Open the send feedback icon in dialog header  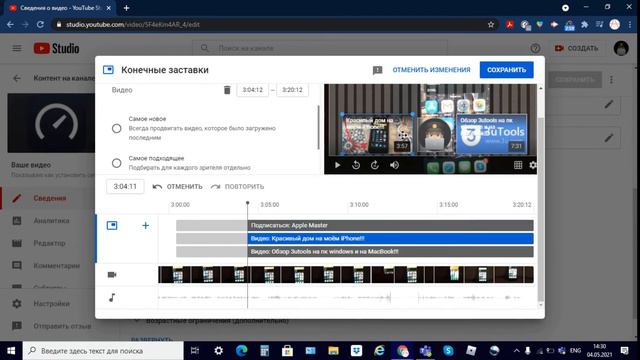(378, 70)
